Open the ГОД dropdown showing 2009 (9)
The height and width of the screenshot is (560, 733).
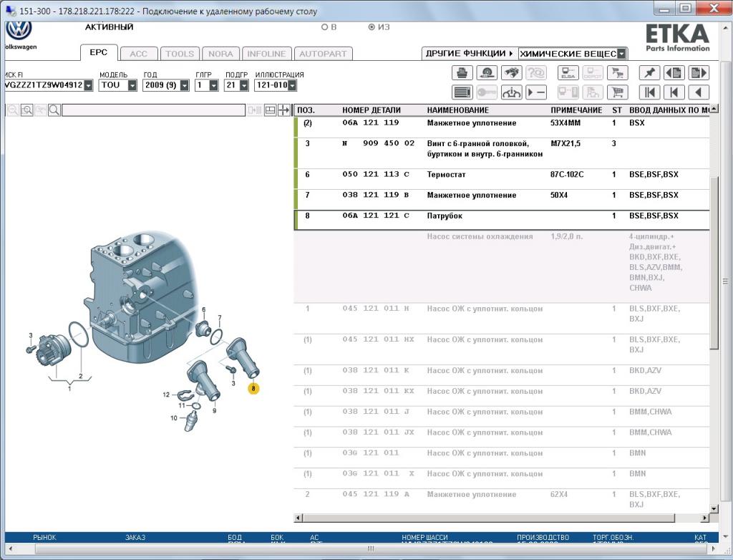[x=185, y=85]
